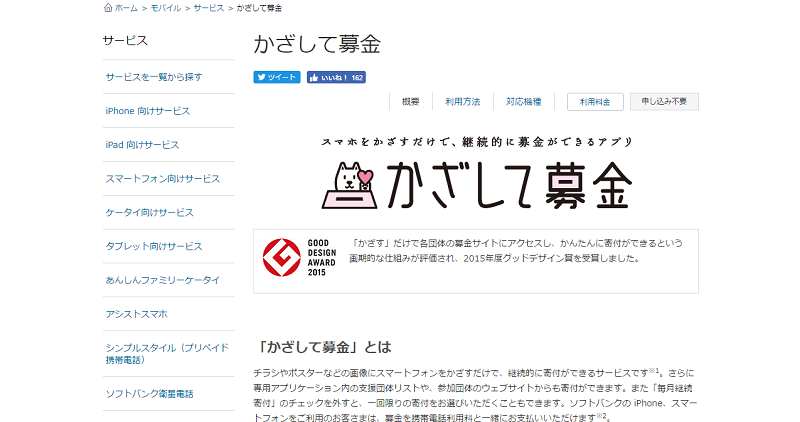Select the Twitter bird icon on ツイート
This screenshot has height=422, width=800.
point(261,77)
